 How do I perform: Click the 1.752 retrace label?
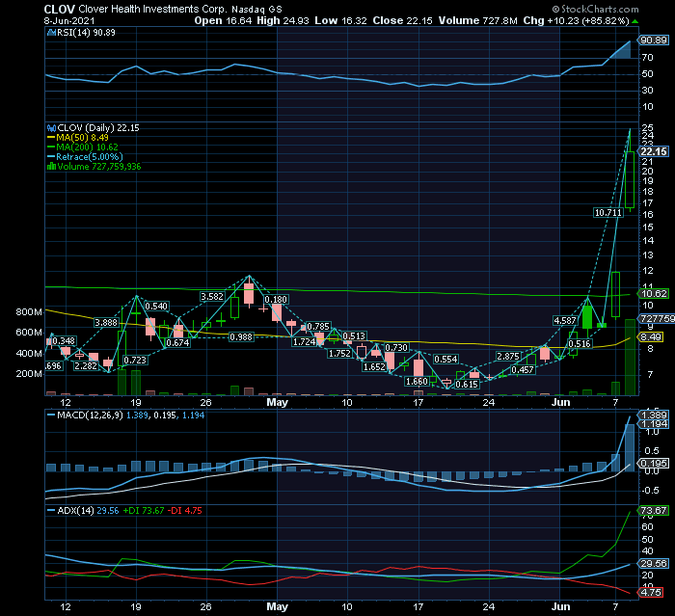coord(339,354)
